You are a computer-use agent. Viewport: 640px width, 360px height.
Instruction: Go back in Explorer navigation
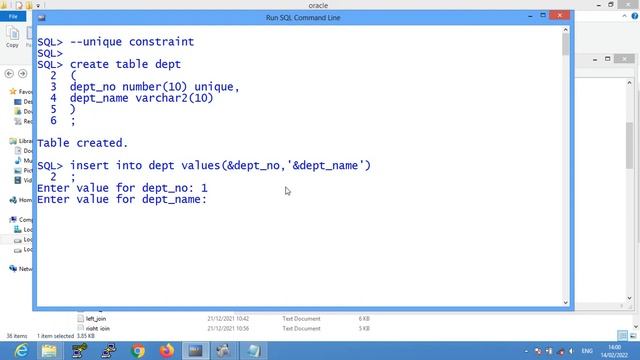coord(9,73)
